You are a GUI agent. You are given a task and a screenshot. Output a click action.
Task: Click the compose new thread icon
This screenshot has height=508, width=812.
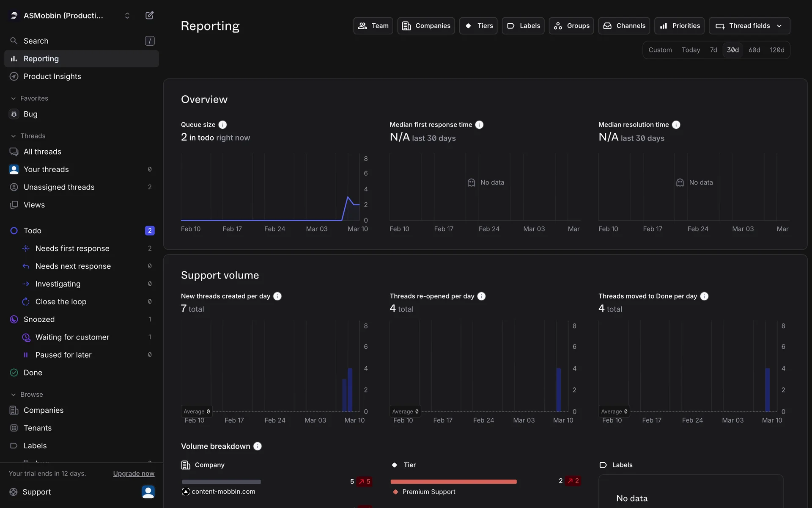149,16
